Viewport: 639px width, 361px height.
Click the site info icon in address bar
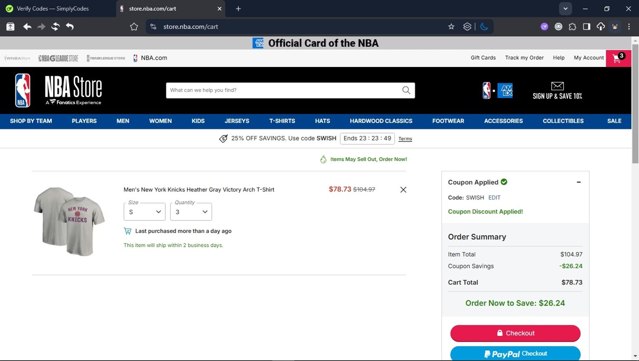(153, 26)
